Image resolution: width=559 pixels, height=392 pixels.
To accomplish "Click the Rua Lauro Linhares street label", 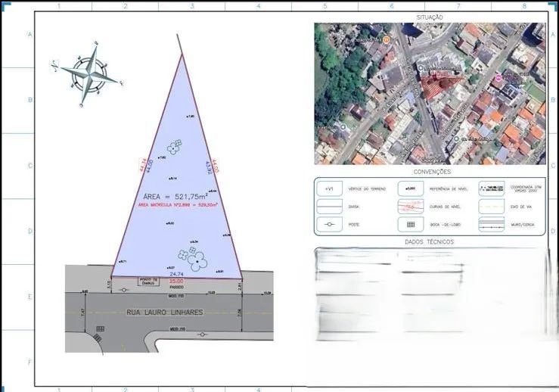I will [x=165, y=312].
